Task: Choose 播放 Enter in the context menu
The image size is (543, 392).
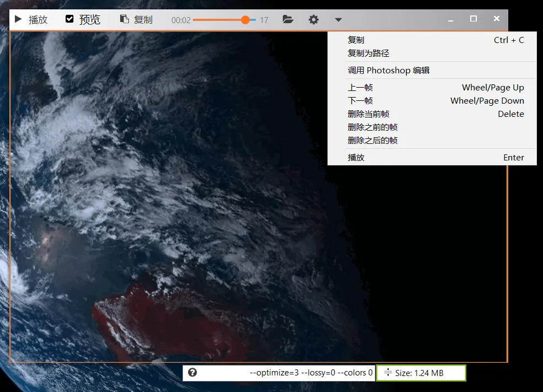Action: pyautogui.click(x=432, y=158)
